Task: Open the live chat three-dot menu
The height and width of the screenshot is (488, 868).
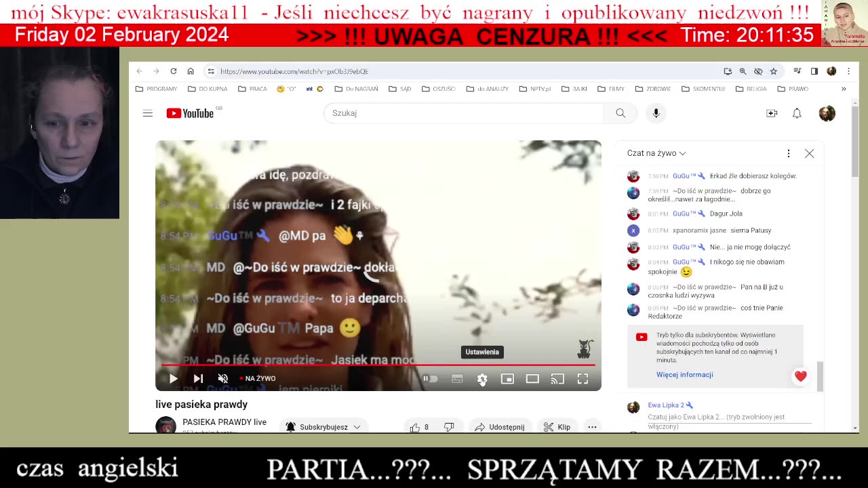Action: (788, 154)
